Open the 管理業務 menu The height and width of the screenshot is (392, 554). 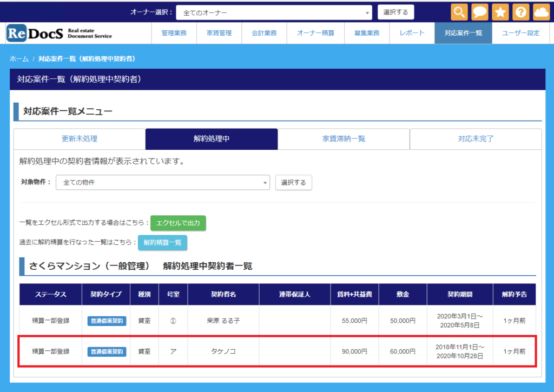[174, 33]
